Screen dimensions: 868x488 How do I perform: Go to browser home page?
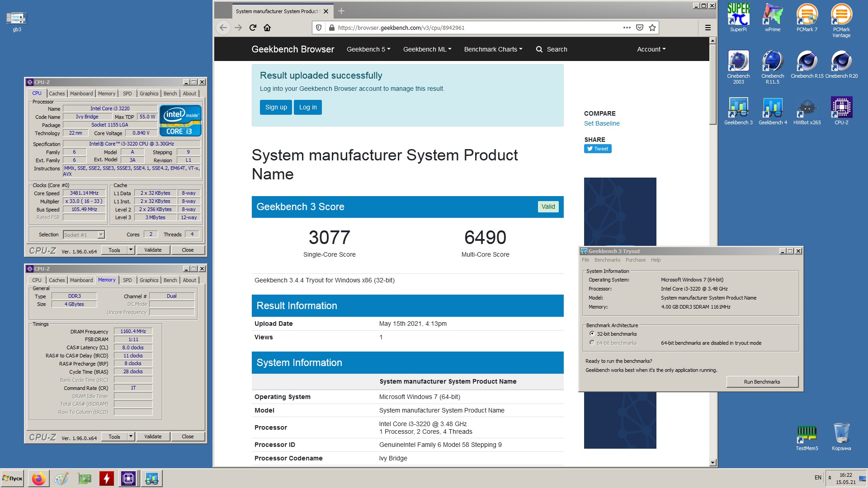point(267,28)
